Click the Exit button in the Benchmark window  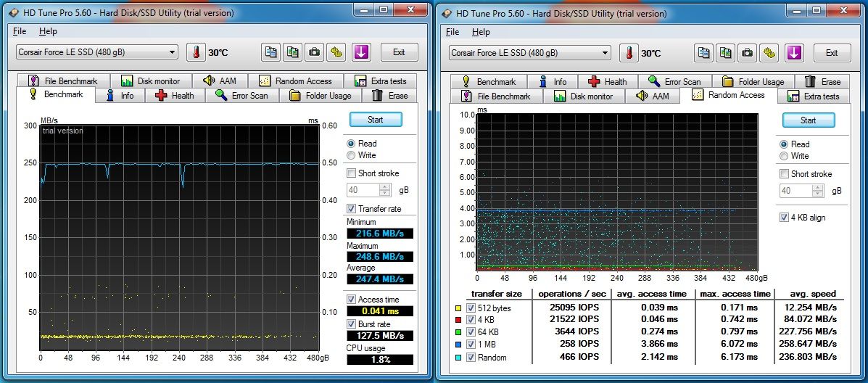[x=398, y=52]
